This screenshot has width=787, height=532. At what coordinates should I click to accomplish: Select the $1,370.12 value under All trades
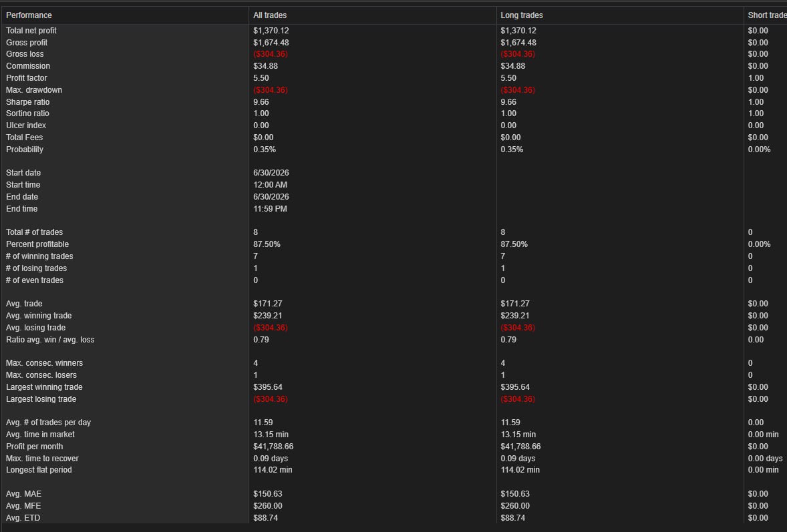coord(271,31)
